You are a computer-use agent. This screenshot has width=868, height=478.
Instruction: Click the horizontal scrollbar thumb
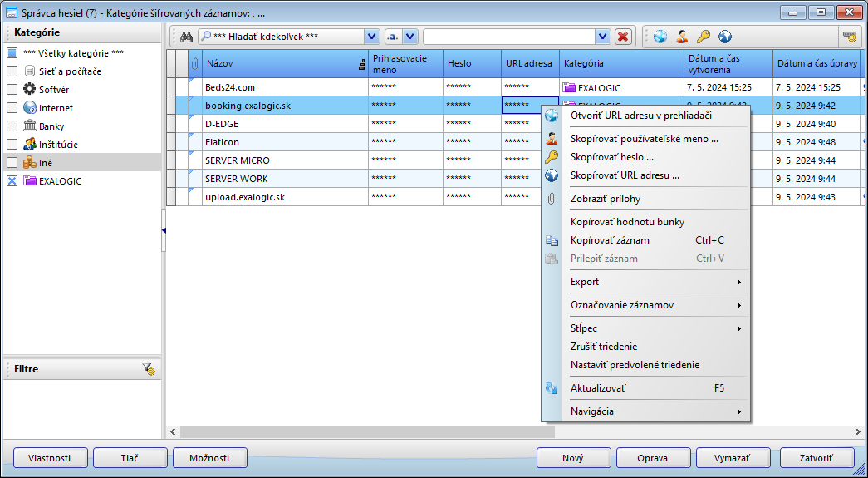[367, 431]
